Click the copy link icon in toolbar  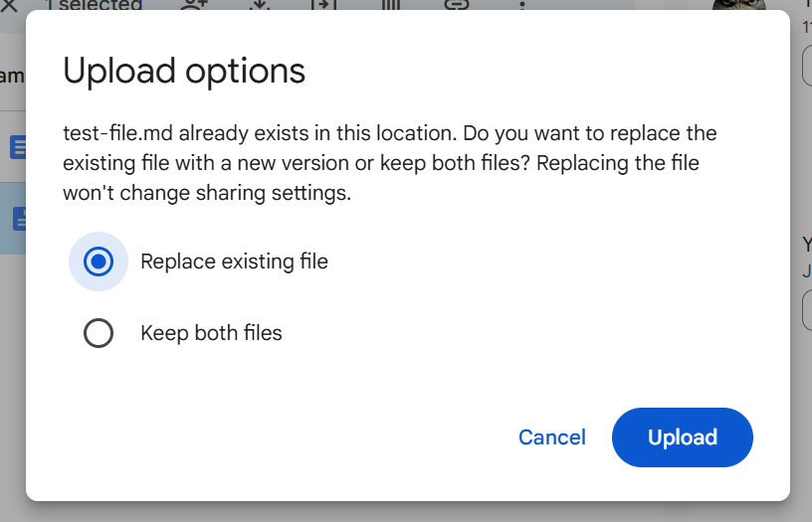coord(457,5)
